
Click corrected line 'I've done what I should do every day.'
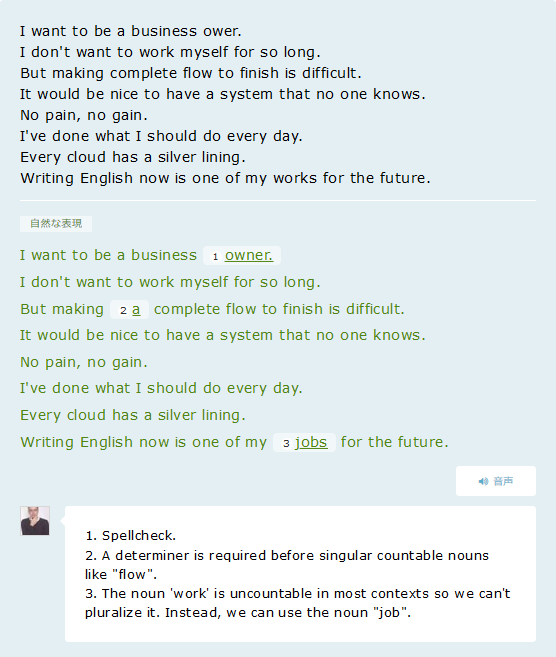[161, 388]
